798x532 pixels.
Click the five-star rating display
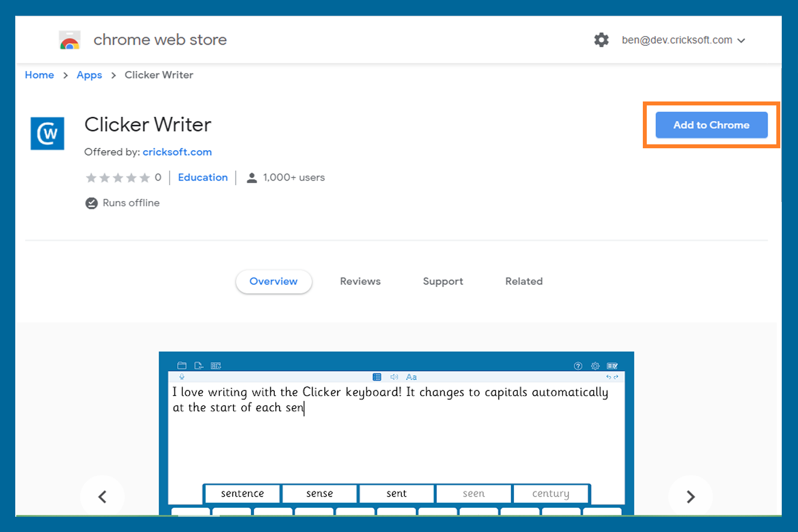[118, 178]
